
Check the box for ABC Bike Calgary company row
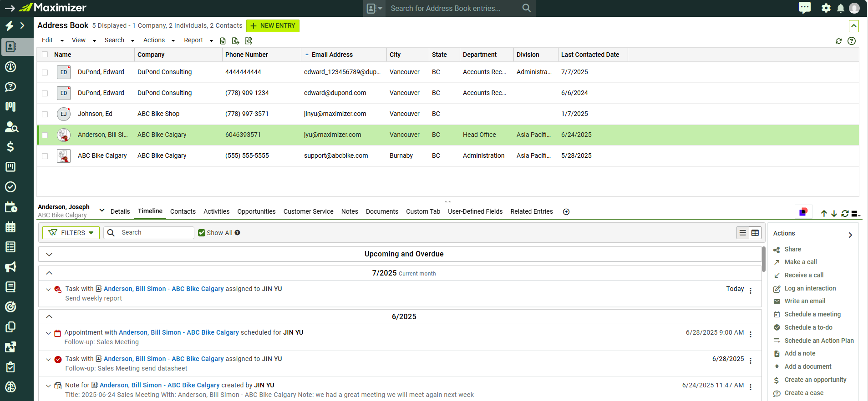(x=45, y=156)
